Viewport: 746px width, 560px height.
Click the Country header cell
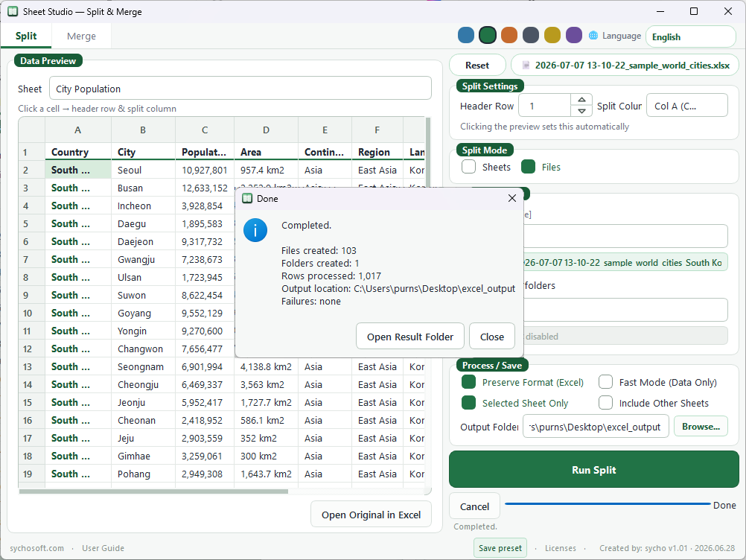click(78, 152)
